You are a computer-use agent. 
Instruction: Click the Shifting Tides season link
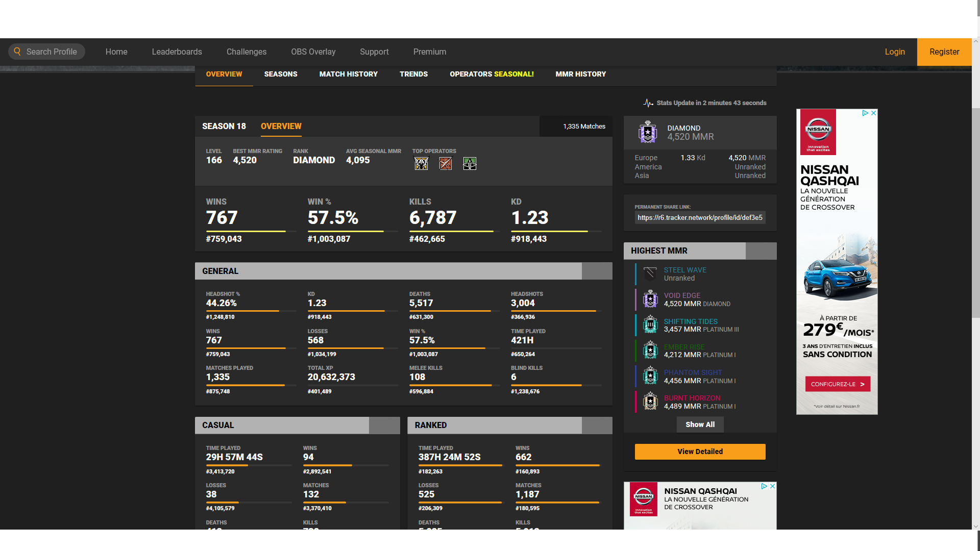[x=691, y=321]
